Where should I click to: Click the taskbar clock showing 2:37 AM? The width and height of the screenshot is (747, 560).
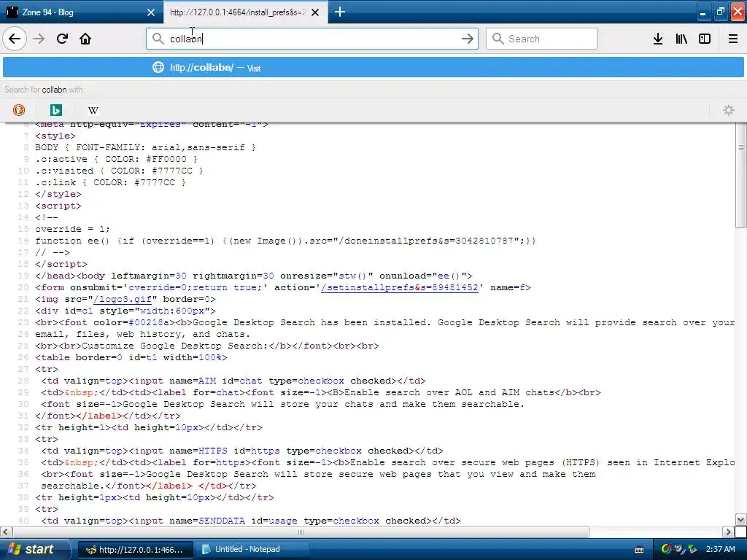pyautogui.click(x=720, y=549)
